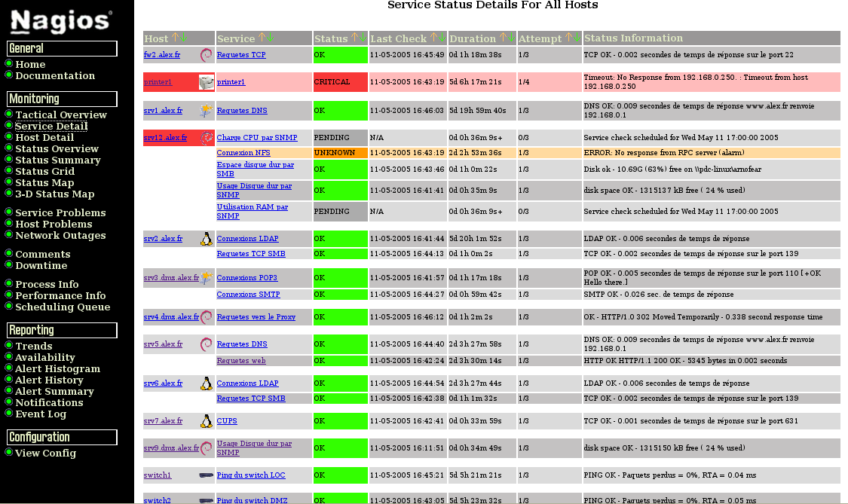Click the Service column down sort arrow
This screenshot has height=504, width=848.
(270, 38)
